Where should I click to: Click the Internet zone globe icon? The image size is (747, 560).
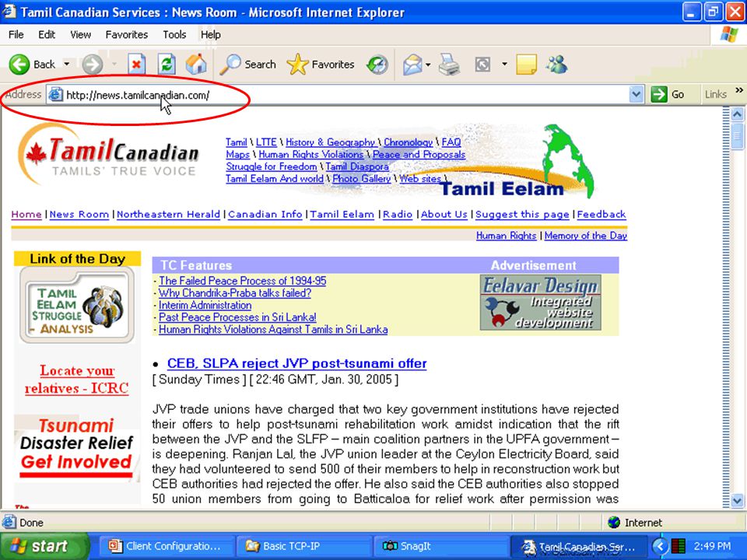[614, 523]
